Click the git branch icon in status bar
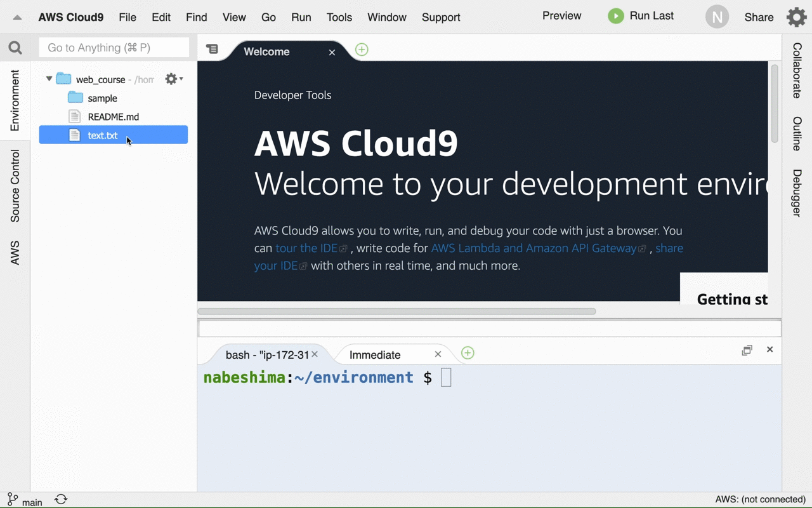The width and height of the screenshot is (812, 508). coord(12,499)
